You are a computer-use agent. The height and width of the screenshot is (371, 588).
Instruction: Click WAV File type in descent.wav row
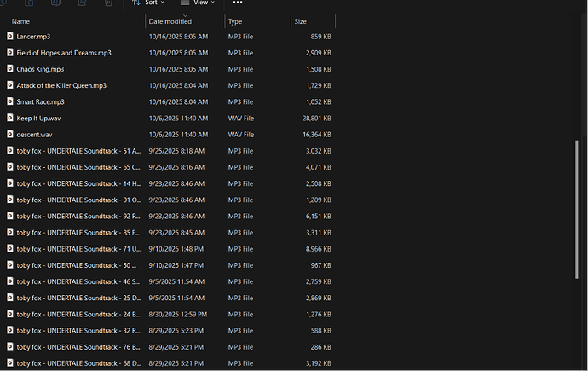[x=241, y=135]
